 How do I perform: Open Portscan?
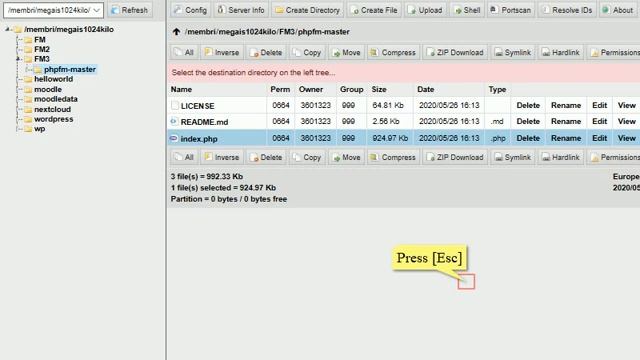click(511, 10)
